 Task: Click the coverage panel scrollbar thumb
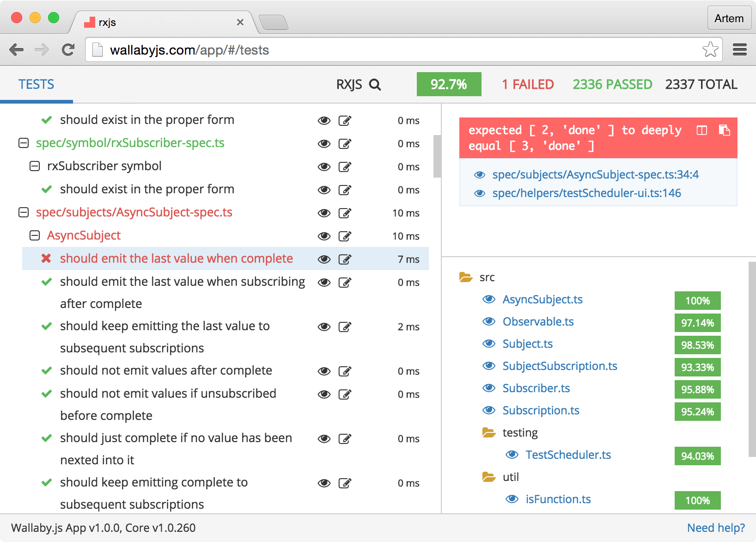(752, 360)
